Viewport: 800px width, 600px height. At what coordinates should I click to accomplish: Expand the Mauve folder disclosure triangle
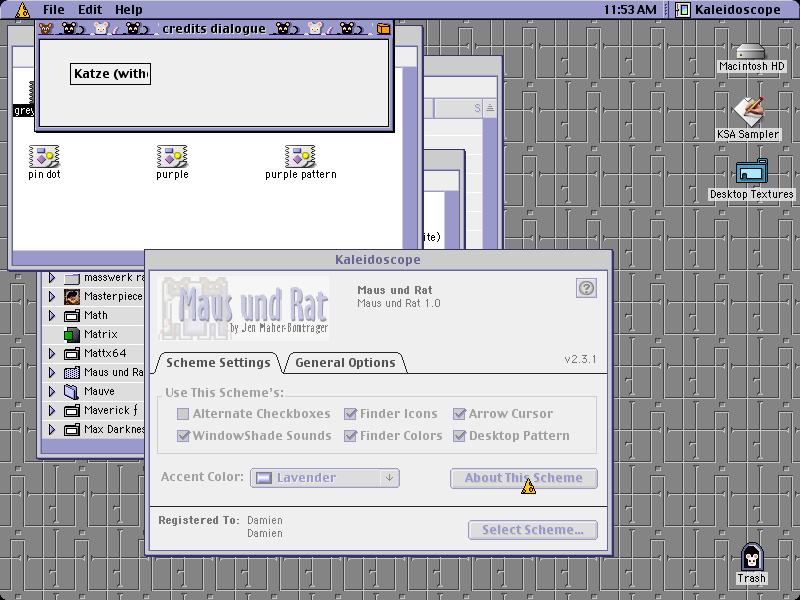click(x=52, y=391)
